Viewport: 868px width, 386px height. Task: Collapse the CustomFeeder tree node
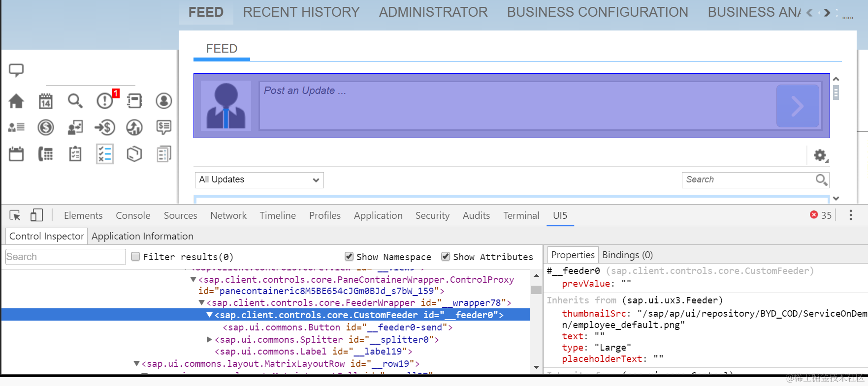[x=210, y=315]
